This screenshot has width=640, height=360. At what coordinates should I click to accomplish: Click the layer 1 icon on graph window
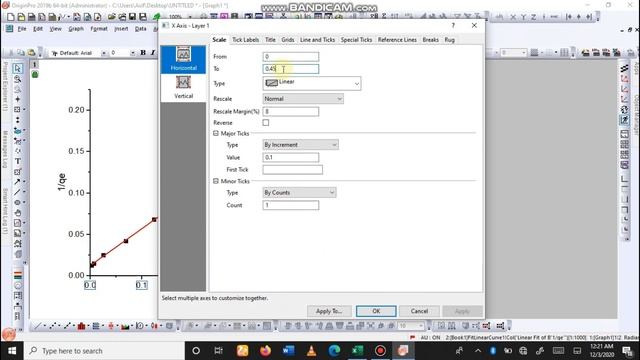click(x=35, y=64)
